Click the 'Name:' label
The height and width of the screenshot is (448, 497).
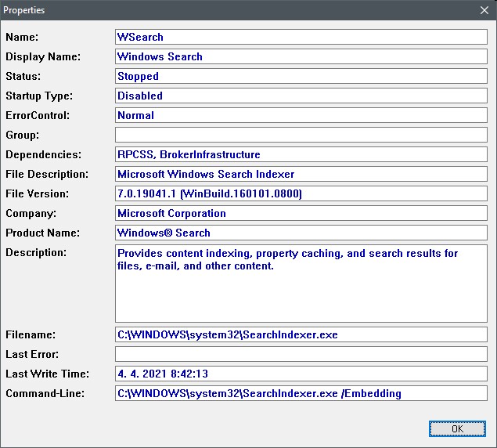click(22, 37)
